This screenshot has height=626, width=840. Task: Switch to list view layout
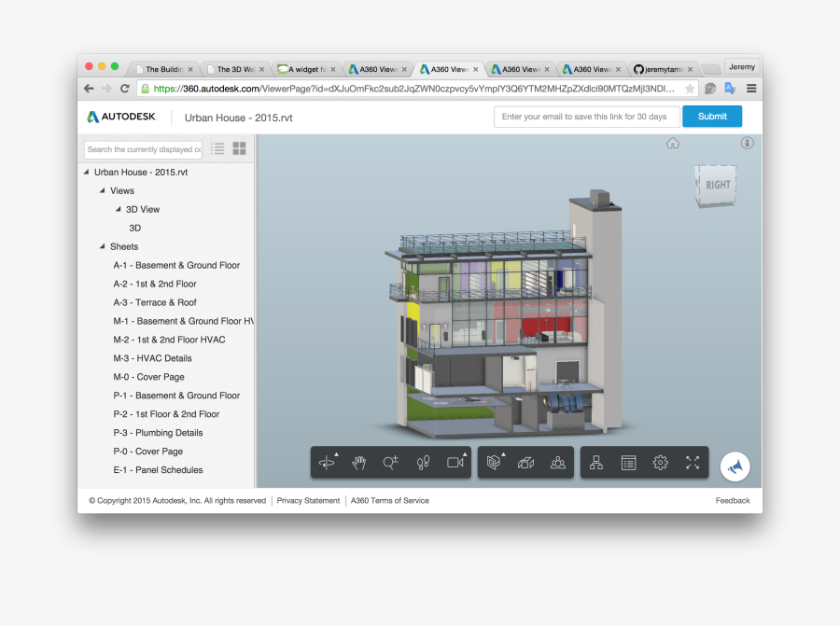point(217,149)
